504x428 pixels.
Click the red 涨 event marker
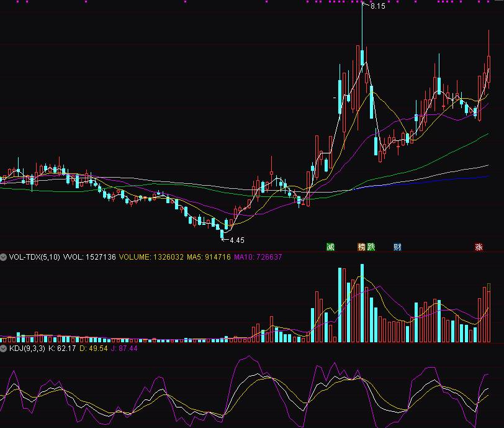(x=479, y=247)
